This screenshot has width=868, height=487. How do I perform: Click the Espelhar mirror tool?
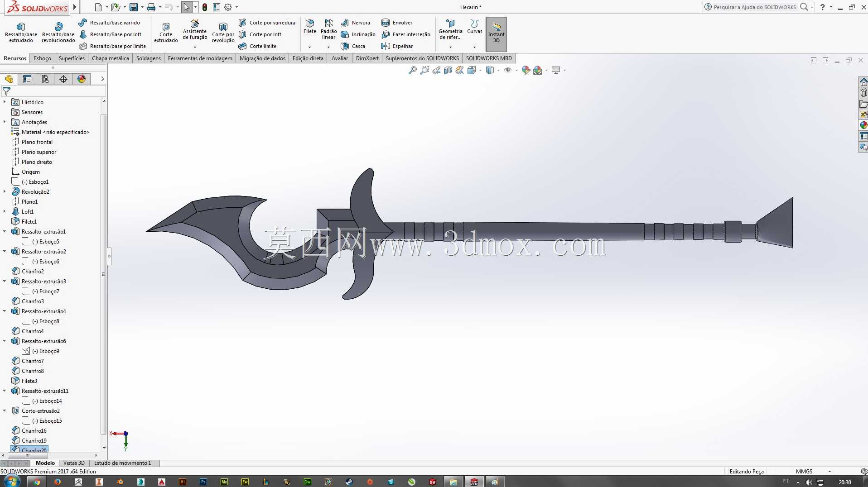coord(397,46)
